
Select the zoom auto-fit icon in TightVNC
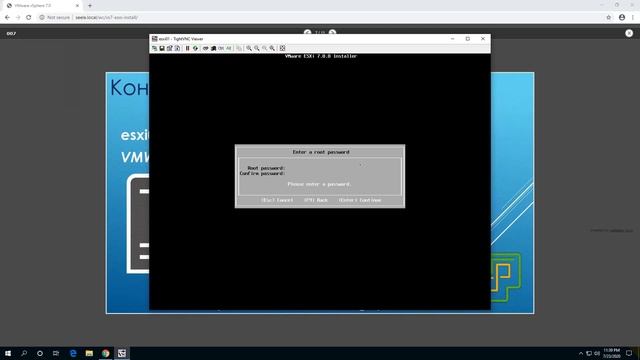272,48
